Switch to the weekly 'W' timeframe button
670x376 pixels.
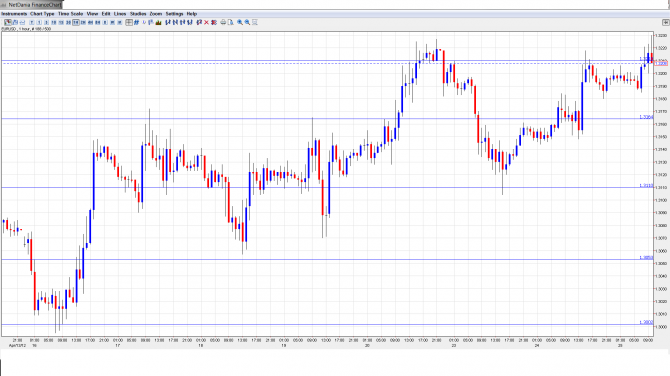point(112,22)
